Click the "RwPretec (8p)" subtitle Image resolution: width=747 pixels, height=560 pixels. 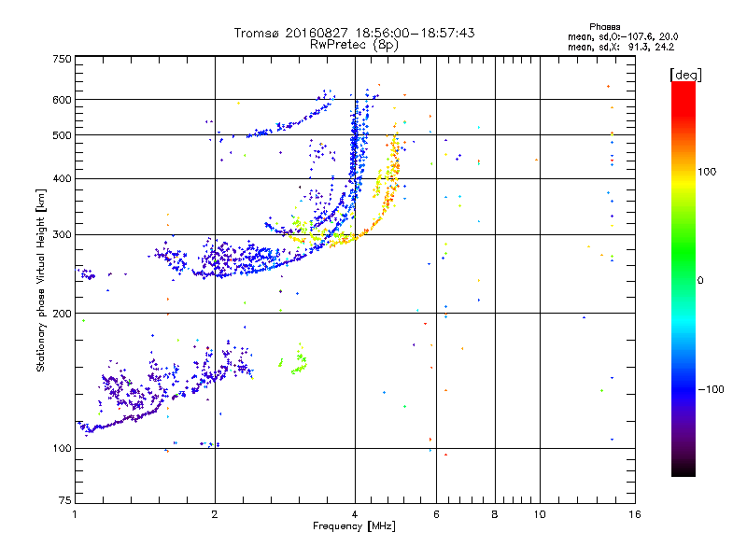coord(354,45)
